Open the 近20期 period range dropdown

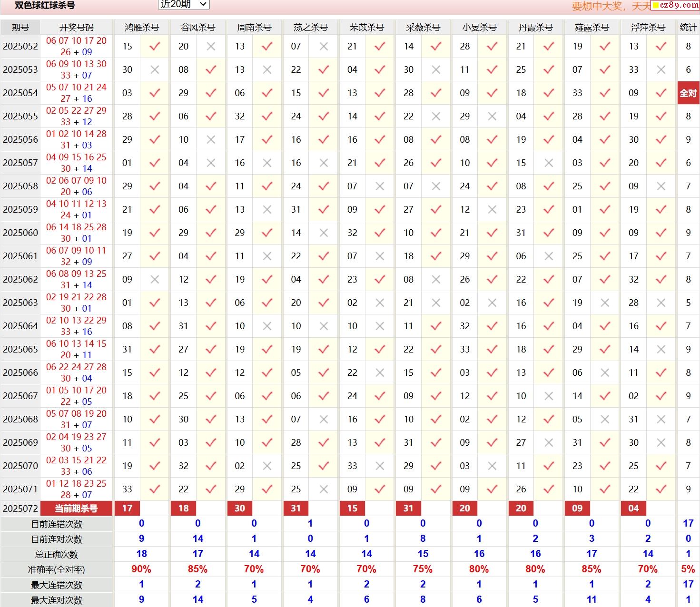pyautogui.click(x=183, y=4)
